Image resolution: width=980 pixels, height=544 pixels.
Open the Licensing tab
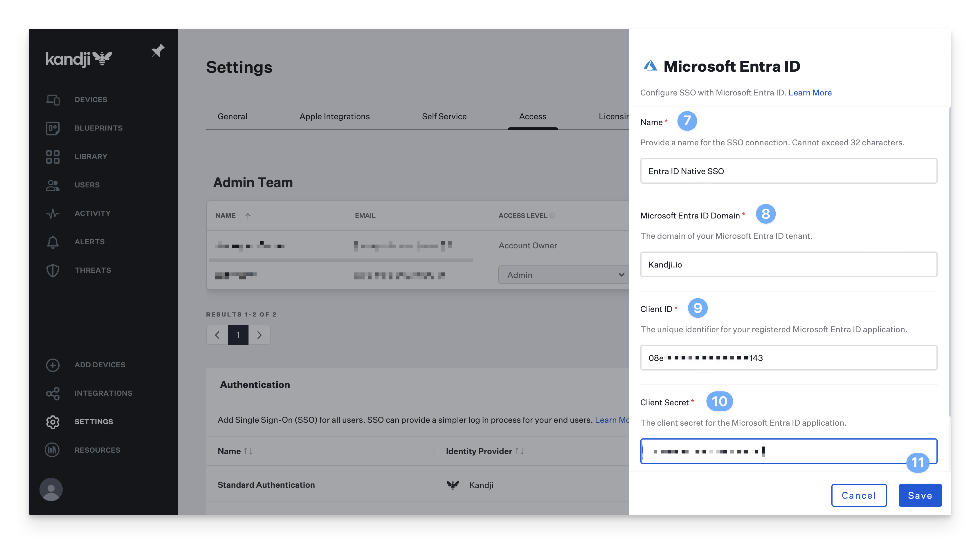pyautogui.click(x=613, y=116)
